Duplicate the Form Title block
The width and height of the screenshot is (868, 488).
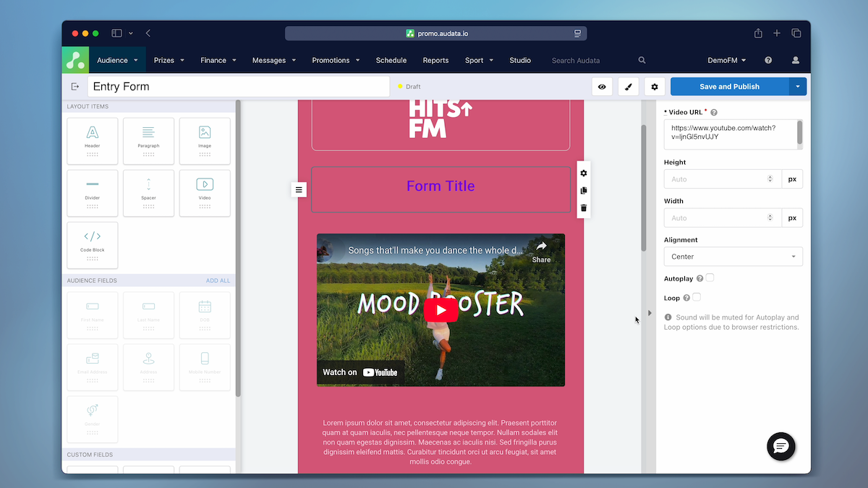(583, 190)
